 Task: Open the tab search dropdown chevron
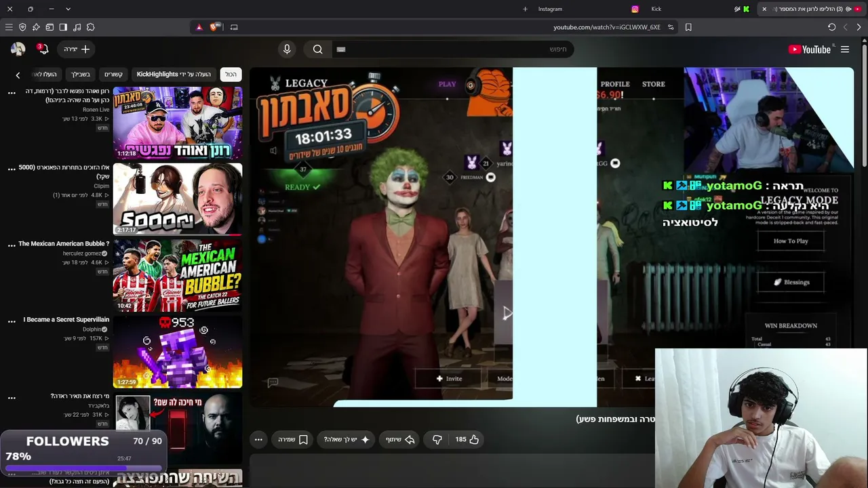68,9
